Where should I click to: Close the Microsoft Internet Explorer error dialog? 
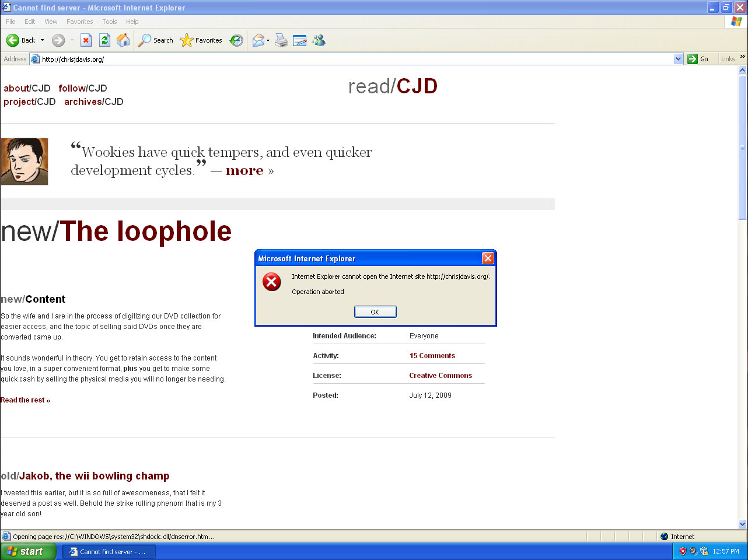tap(488, 258)
